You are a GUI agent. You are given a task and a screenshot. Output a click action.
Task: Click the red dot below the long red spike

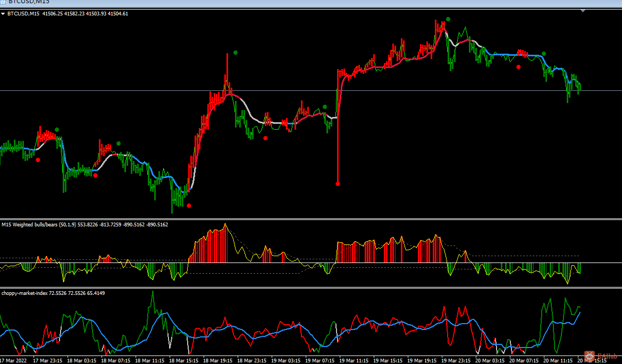338,184
